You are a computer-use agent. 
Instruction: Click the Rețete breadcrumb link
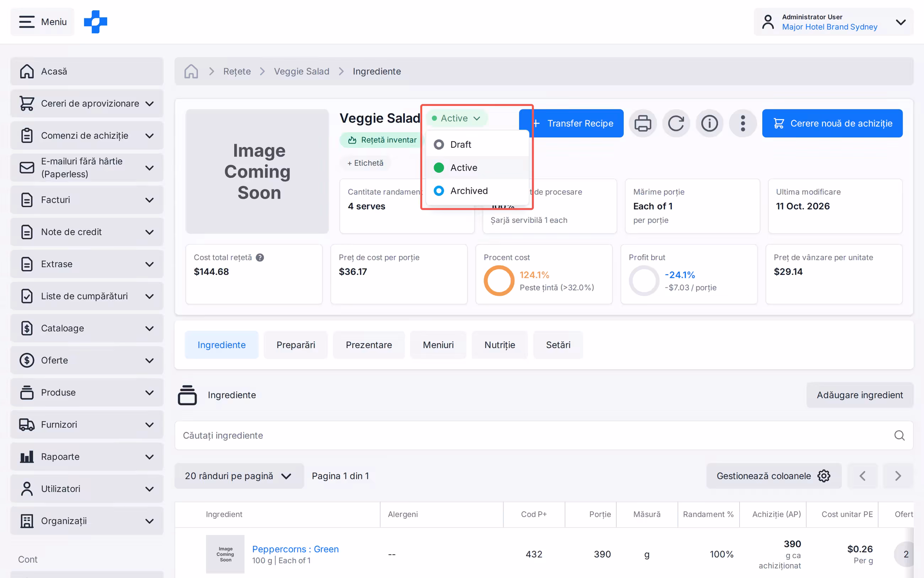237,71
